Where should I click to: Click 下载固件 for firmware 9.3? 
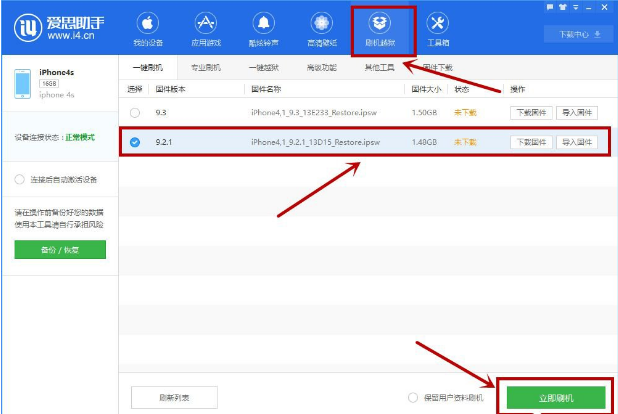(531, 113)
